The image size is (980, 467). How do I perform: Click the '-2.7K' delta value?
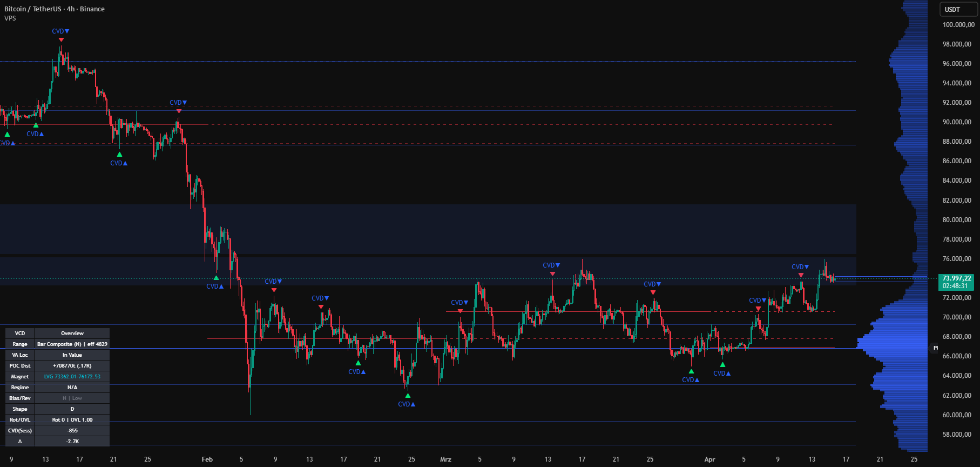pyautogui.click(x=72, y=442)
